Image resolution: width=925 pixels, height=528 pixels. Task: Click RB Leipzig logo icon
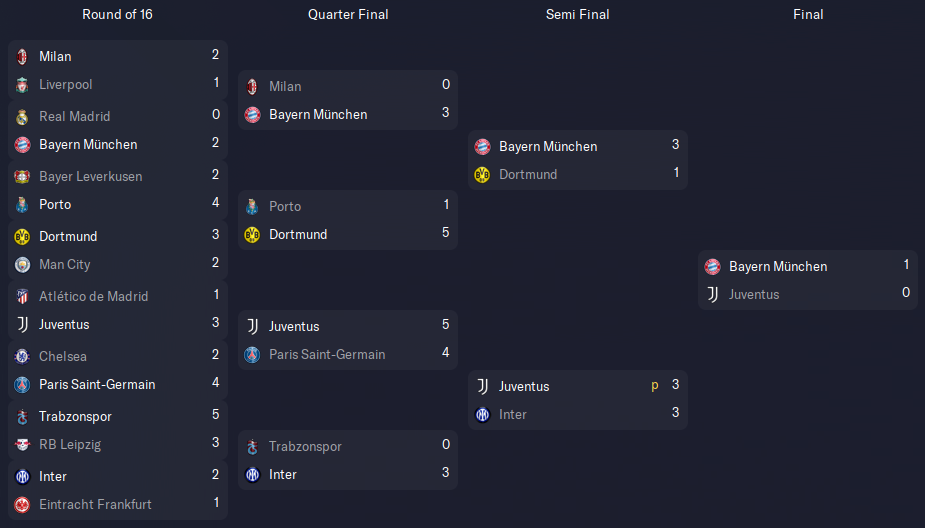pyautogui.click(x=22, y=445)
